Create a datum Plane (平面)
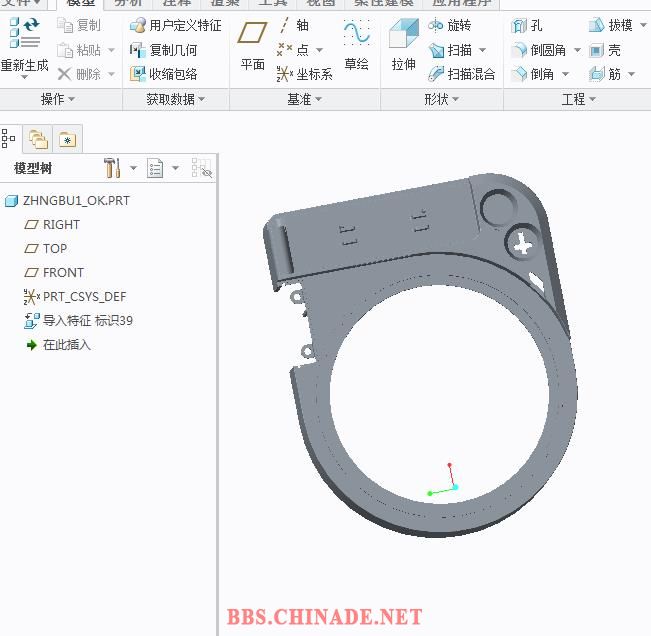651x636 pixels. point(252,46)
